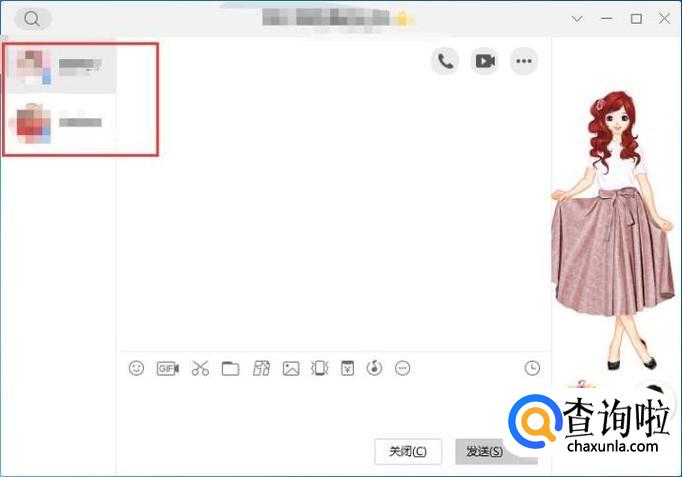The width and height of the screenshot is (682, 477).
Task: Open the red packet yen icon
Action: pos(347,368)
